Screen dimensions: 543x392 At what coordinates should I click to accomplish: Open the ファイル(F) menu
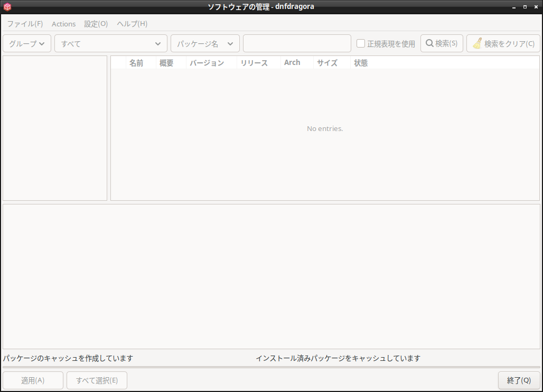click(25, 24)
